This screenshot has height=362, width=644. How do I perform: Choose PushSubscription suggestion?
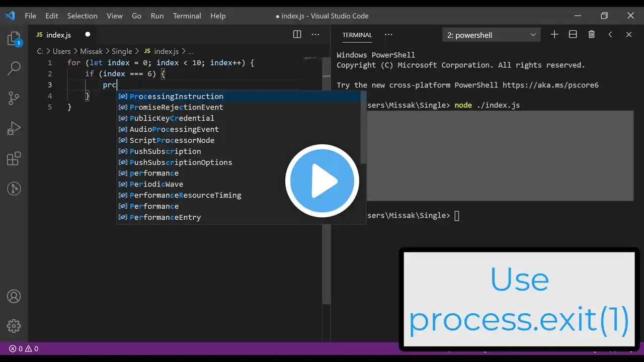pos(238,151)
